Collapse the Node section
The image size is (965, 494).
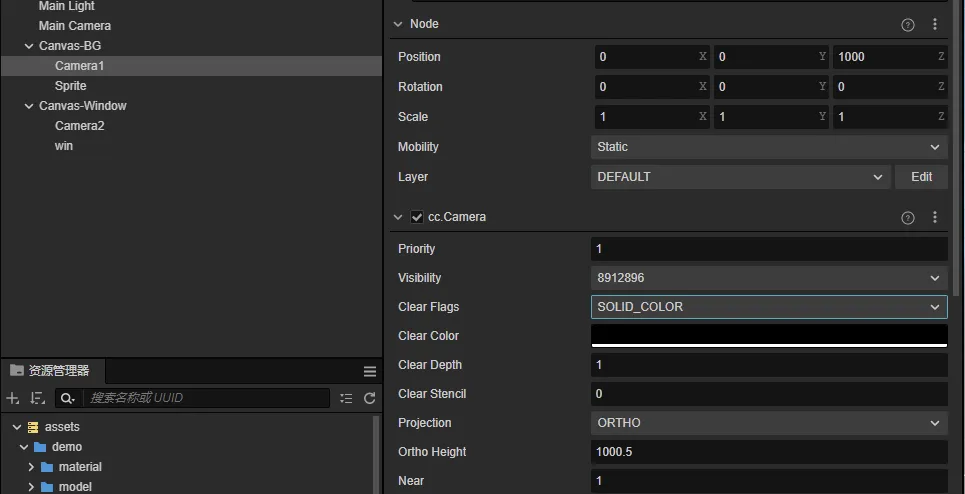398,24
